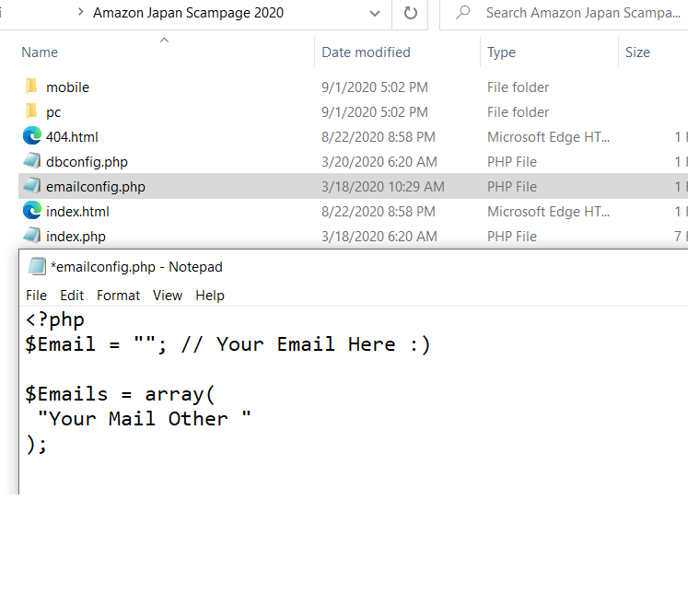
Task: Sort by Size column header
Action: [637, 52]
